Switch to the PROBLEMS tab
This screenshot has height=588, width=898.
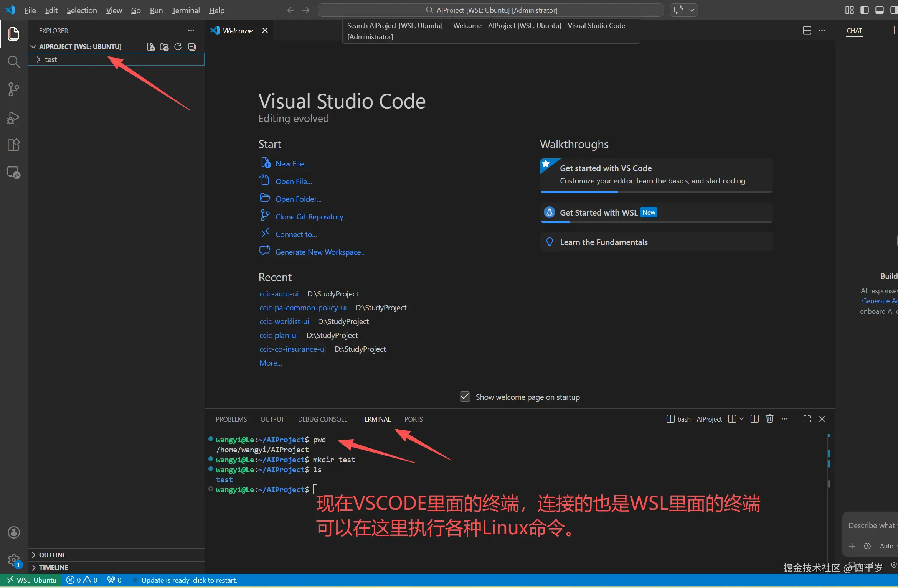pos(231,419)
